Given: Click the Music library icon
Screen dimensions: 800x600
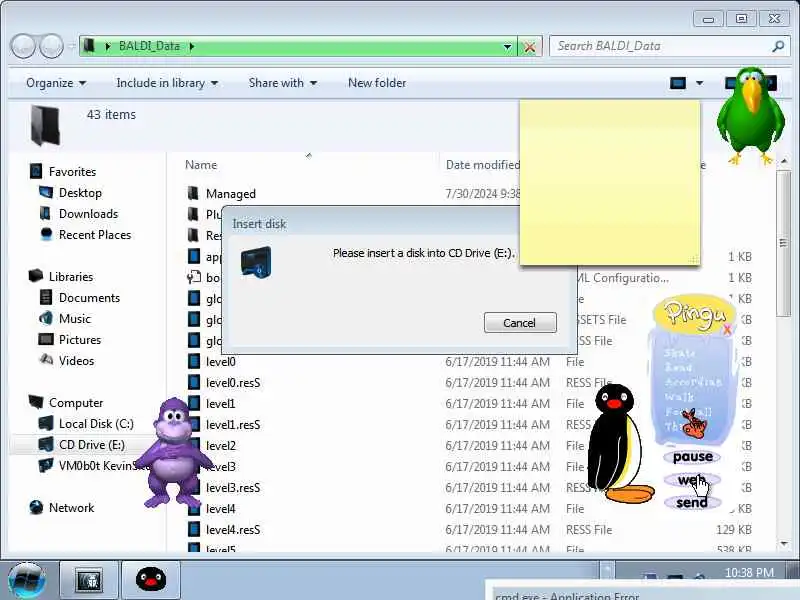Looking at the screenshot, I should [x=46, y=318].
